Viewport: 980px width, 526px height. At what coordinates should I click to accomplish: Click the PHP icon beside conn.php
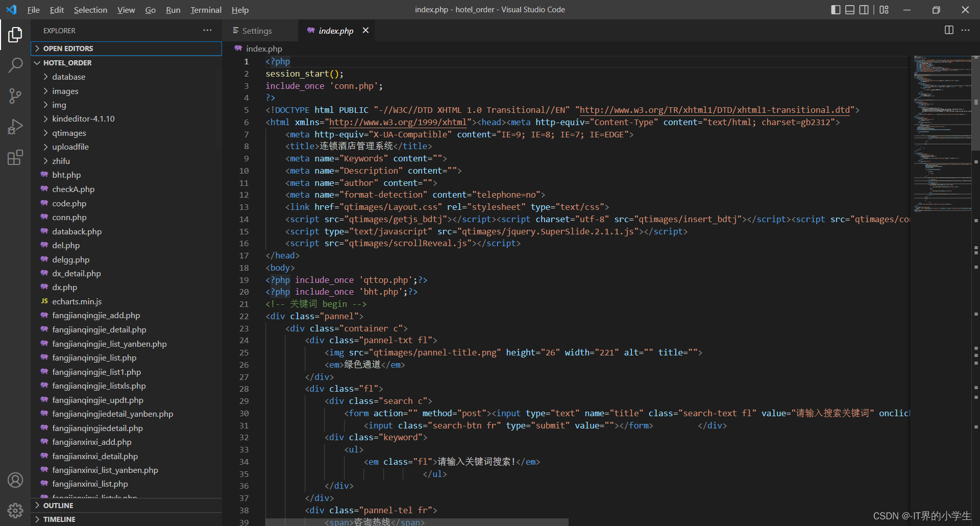44,217
